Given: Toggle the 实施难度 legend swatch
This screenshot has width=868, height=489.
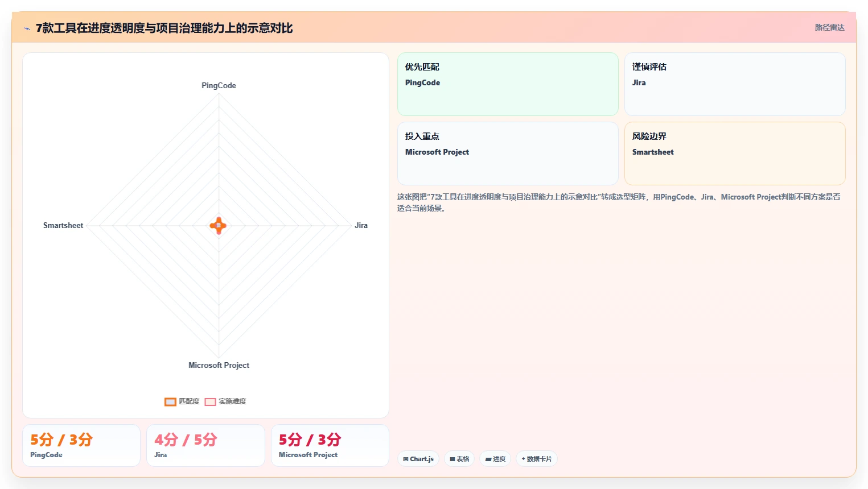Looking at the screenshot, I should pos(210,402).
